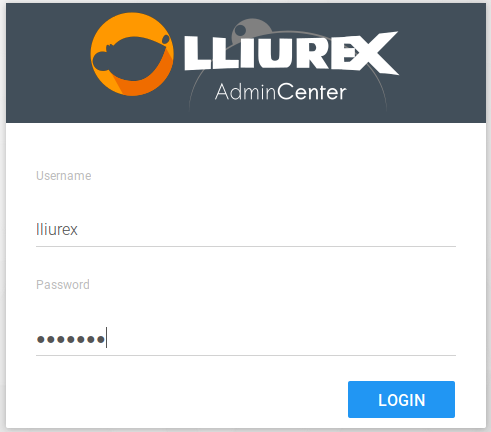491x432 pixels.
Task: Click on the masked password dots
Action: [x=71, y=339]
